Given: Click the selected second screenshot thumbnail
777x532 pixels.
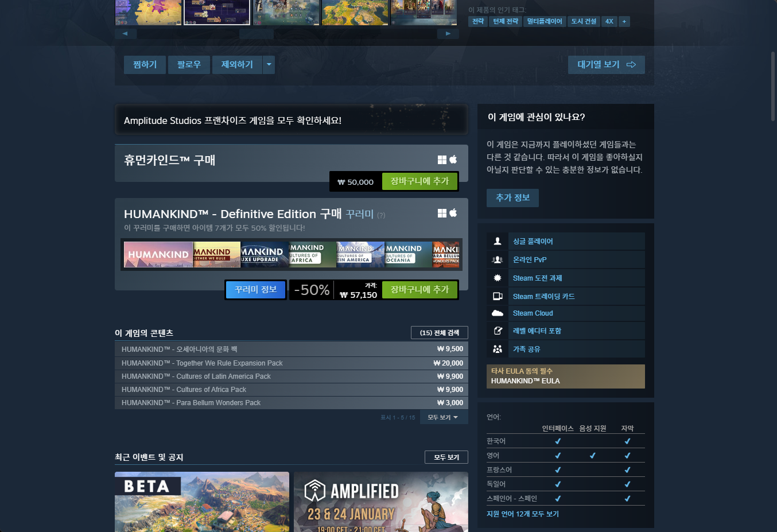Looking at the screenshot, I should (217, 12).
